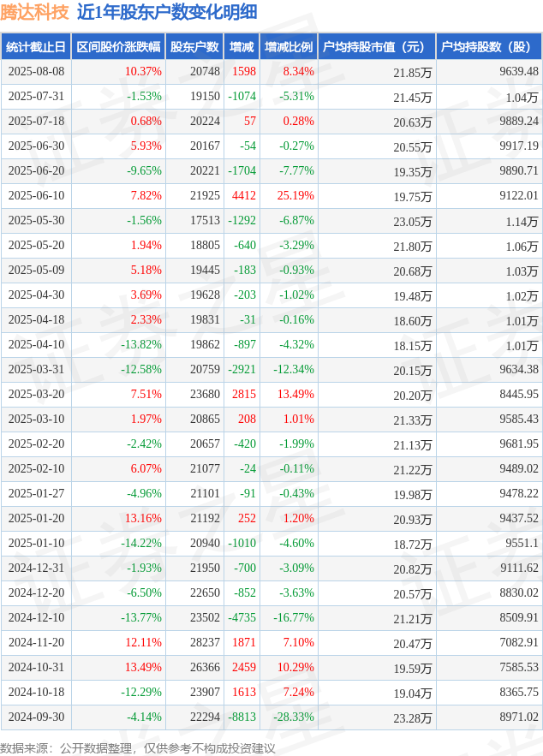
Task: Select the 2025-06-10 row date
Action: (x=36, y=195)
